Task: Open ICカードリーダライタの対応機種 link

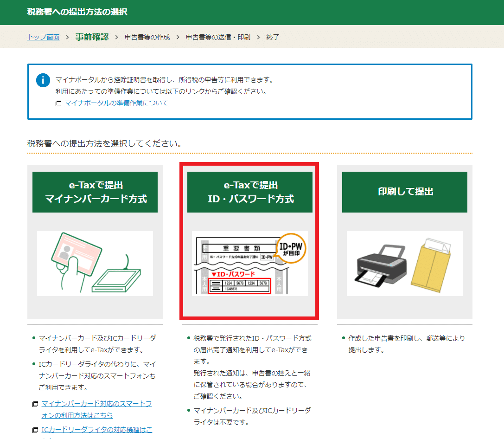Action: coord(97,430)
